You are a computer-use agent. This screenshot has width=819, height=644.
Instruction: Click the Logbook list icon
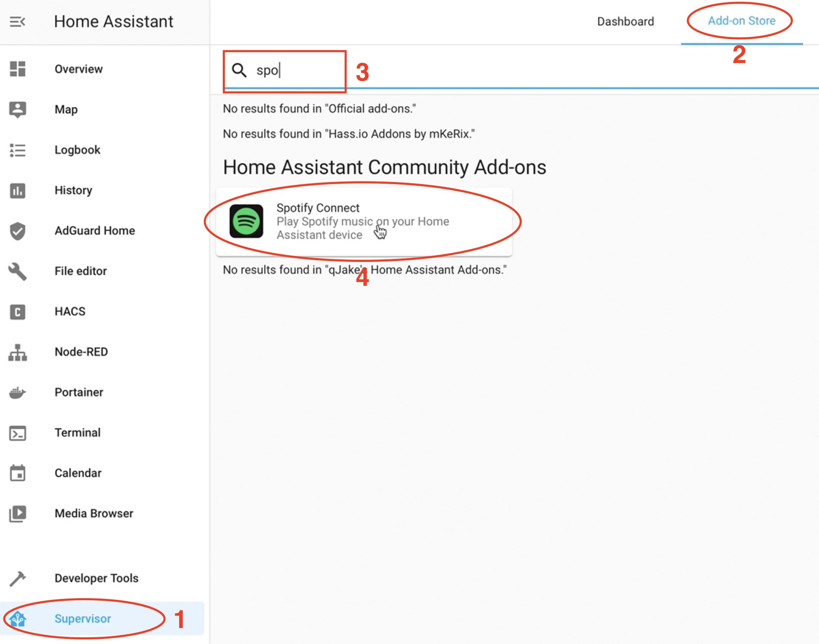point(18,150)
